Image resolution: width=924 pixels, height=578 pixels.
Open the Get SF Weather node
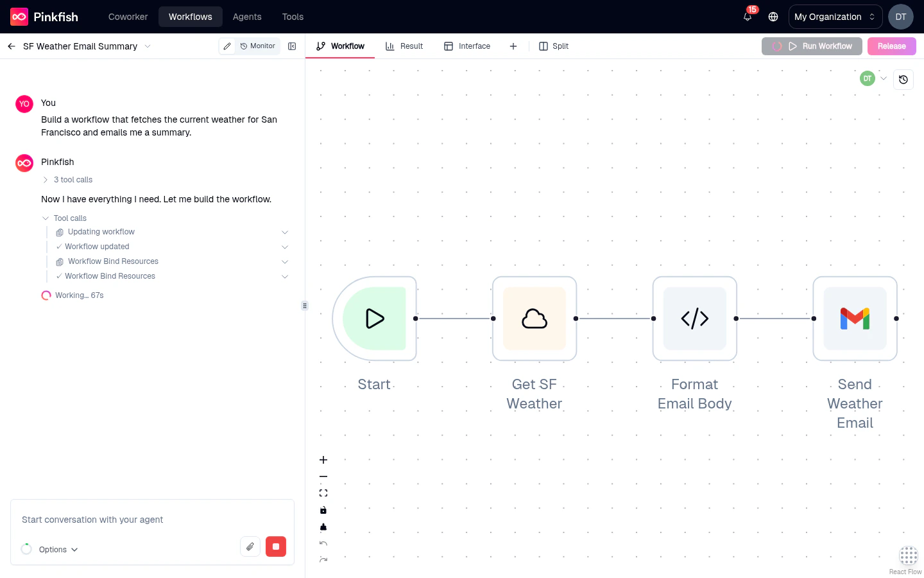534,319
